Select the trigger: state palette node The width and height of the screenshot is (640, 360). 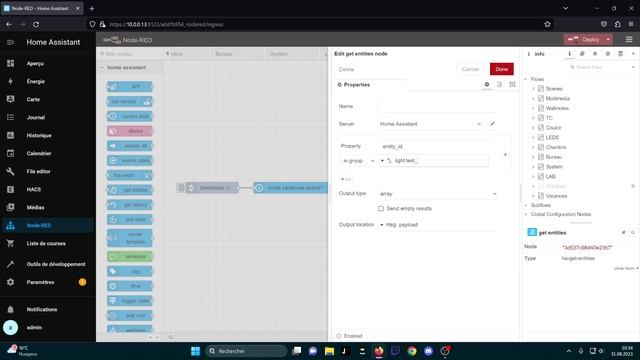click(130, 301)
